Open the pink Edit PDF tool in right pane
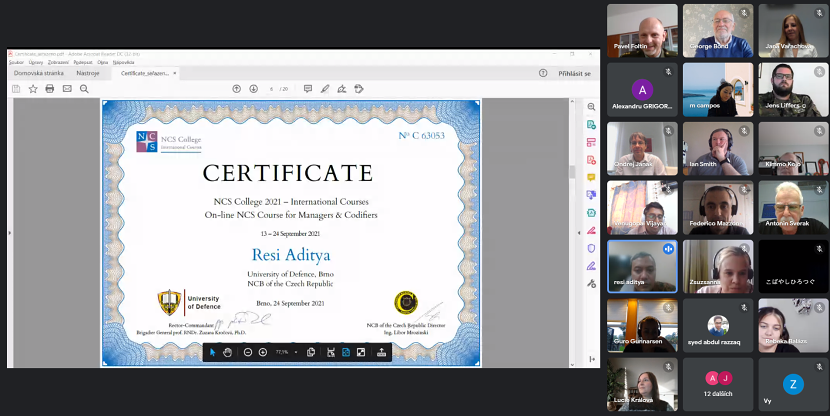 [x=591, y=142]
